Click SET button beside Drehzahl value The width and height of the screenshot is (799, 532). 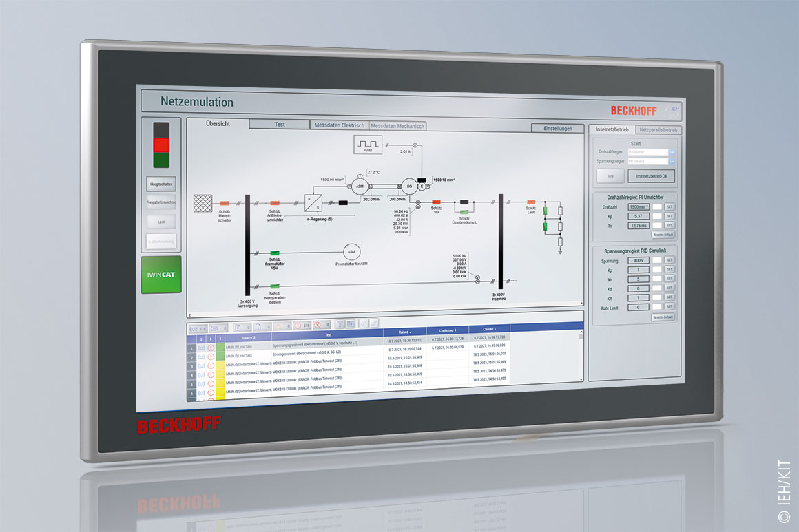tap(669, 206)
